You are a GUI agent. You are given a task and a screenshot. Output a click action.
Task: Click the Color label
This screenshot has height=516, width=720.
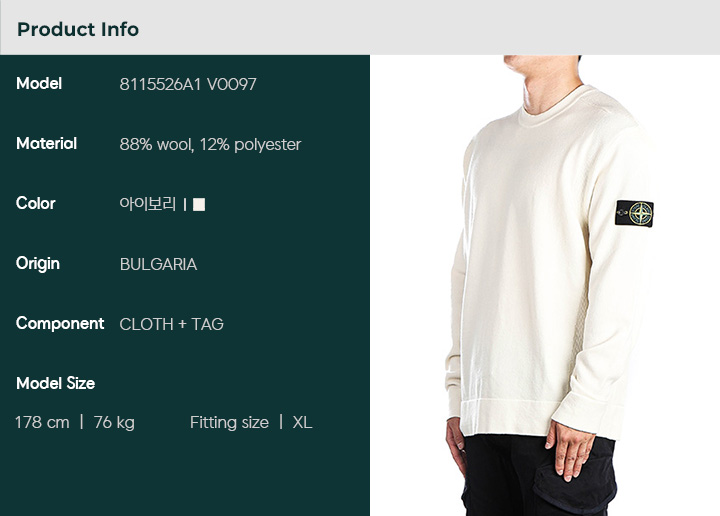pos(36,203)
